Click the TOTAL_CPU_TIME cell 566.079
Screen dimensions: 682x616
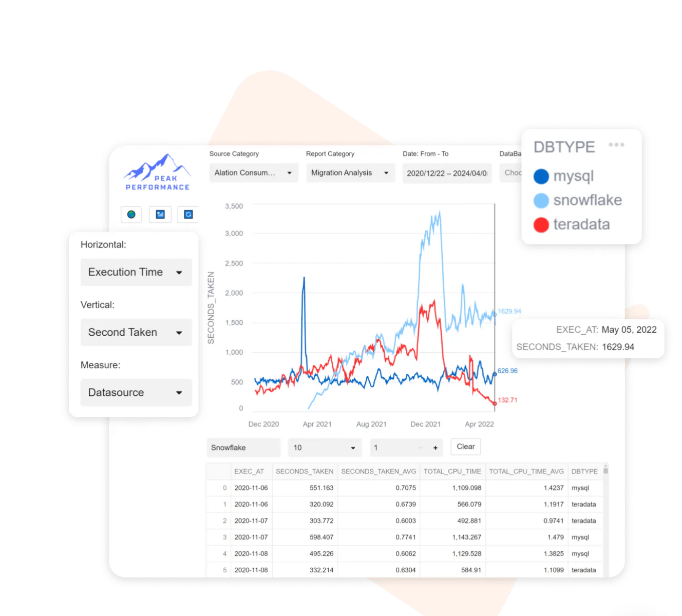[x=452, y=505]
